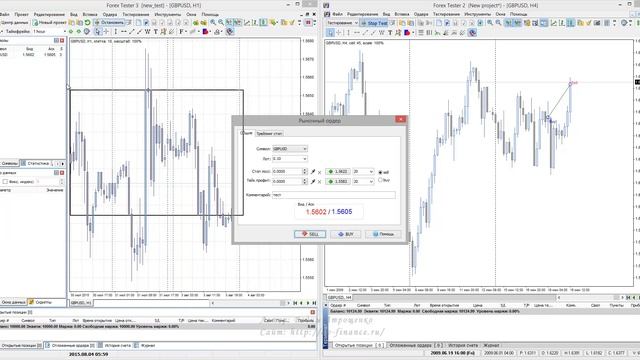Open the points dropdown in the Стоп лосс row
The height and width of the screenshot is (360, 640).
pos(363,172)
